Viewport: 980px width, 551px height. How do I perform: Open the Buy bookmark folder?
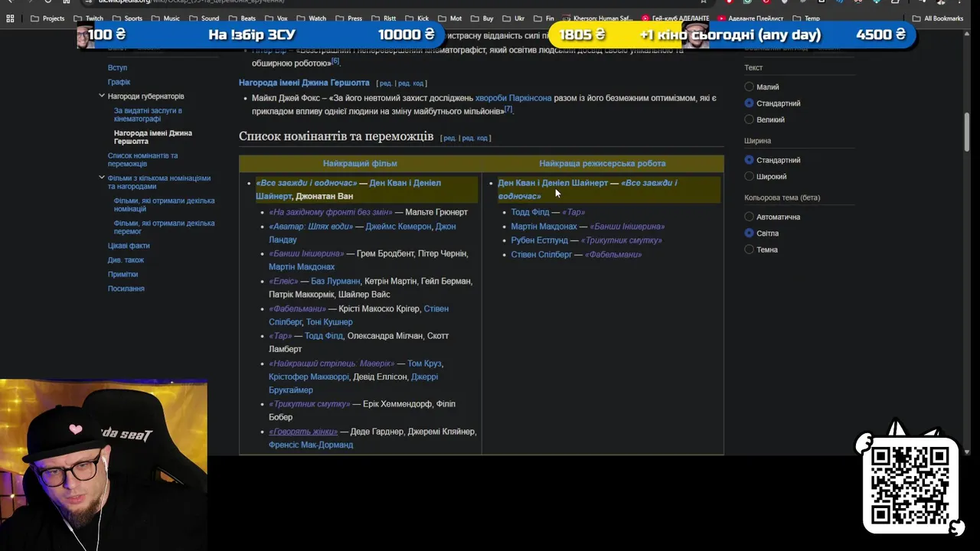pos(482,18)
